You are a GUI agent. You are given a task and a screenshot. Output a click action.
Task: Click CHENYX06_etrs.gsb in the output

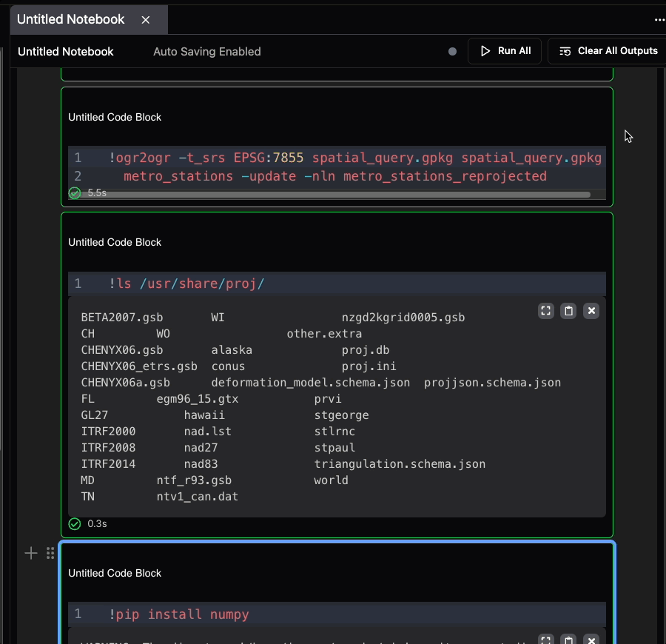coord(139,366)
